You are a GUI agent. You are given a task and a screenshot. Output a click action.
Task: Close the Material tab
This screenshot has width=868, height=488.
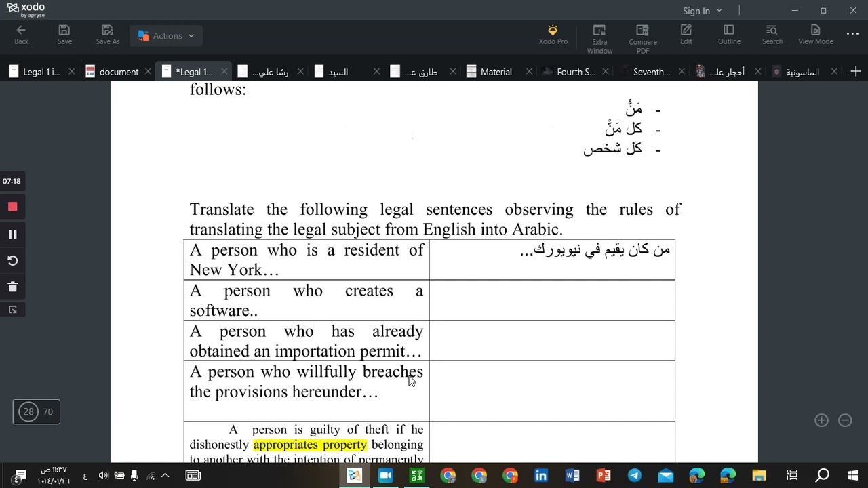[529, 72]
